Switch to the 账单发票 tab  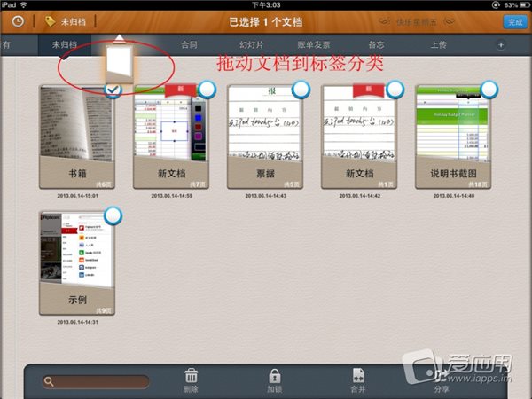tap(314, 44)
